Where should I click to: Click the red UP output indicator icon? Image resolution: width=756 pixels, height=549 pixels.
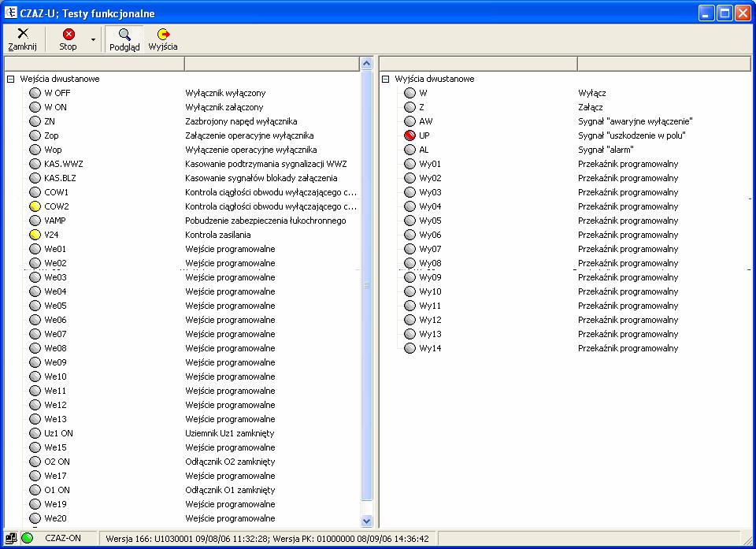point(409,135)
